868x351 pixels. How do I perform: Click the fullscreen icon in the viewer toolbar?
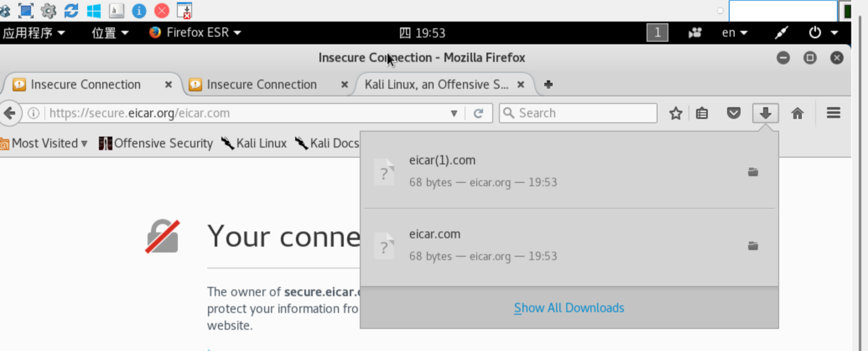click(x=26, y=10)
